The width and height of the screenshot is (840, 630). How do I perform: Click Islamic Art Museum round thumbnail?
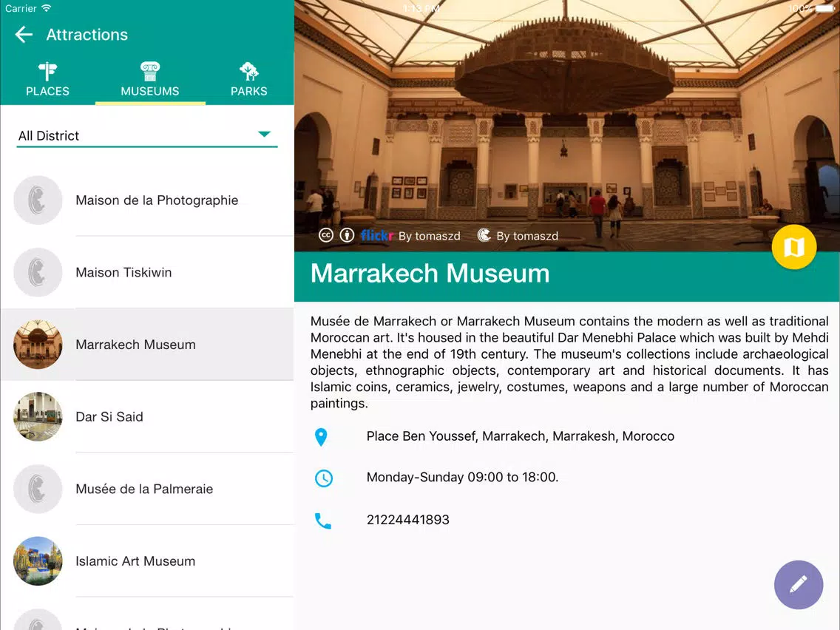pyautogui.click(x=38, y=561)
